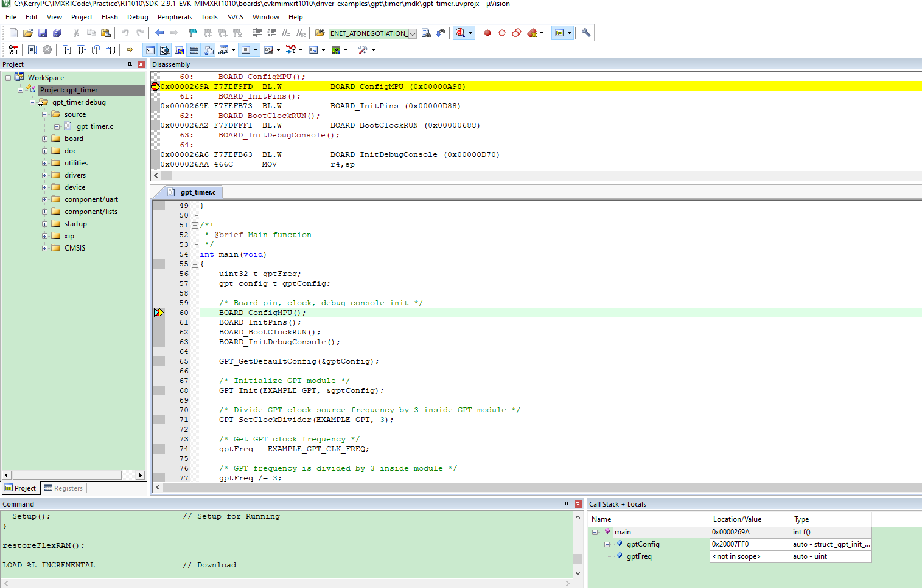Close the Command panel
Image resolution: width=922 pixels, height=588 pixels.
click(x=578, y=504)
